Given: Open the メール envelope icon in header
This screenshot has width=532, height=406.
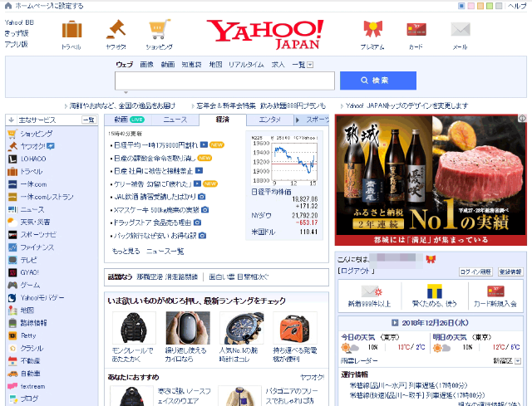Looking at the screenshot, I should (x=460, y=32).
